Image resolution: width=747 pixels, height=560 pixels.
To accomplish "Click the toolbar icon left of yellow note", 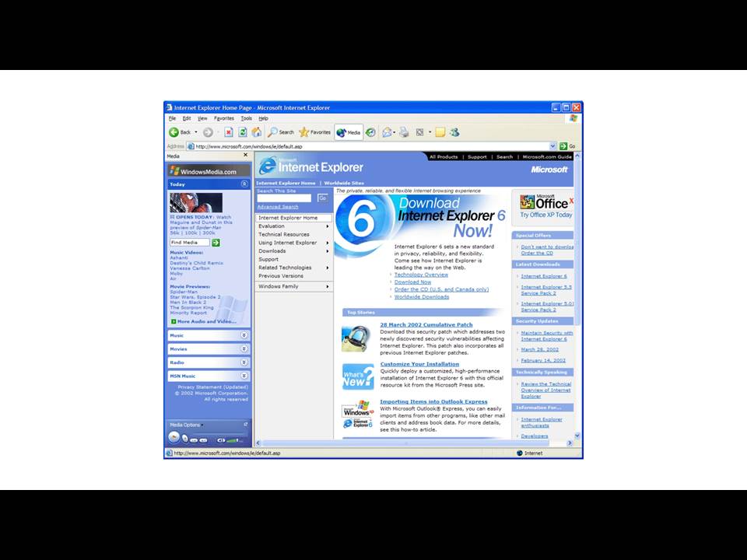I will click(419, 132).
